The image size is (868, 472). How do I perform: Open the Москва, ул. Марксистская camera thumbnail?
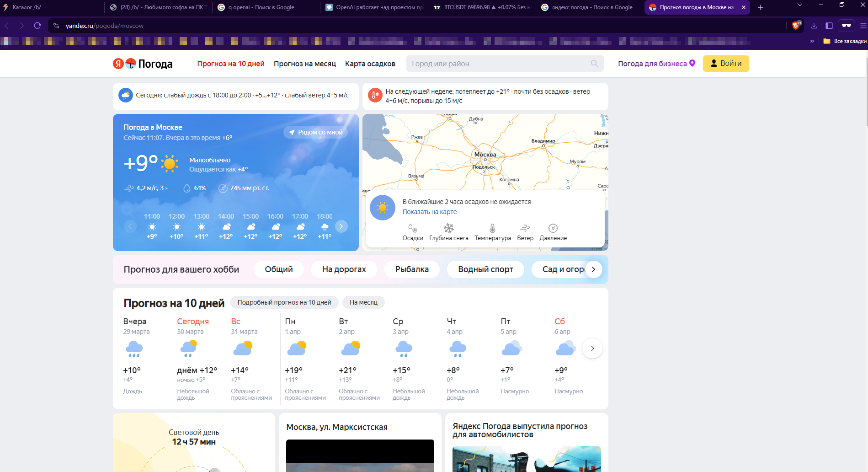(x=360, y=456)
